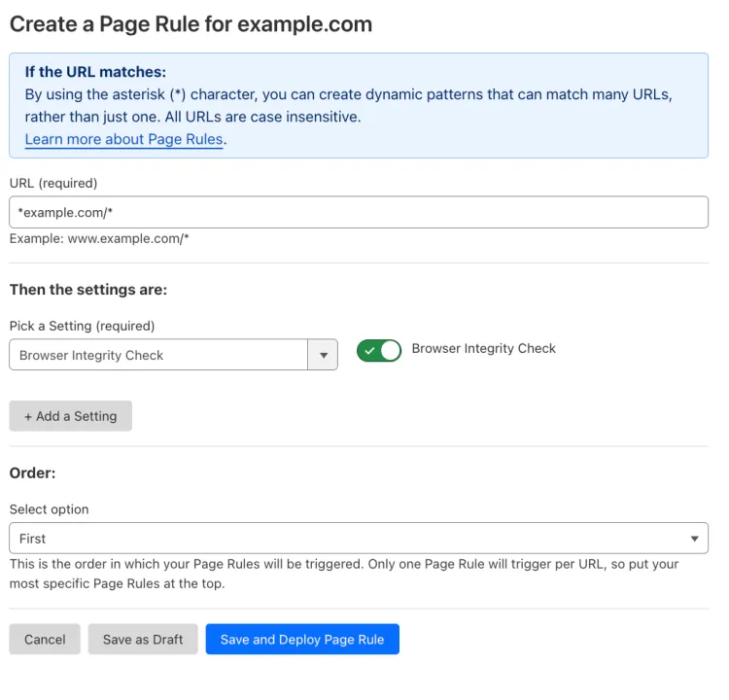Image resolution: width=729 pixels, height=700 pixels.
Task: Click the checkmark icon inside the green toggle
Action: click(x=369, y=351)
